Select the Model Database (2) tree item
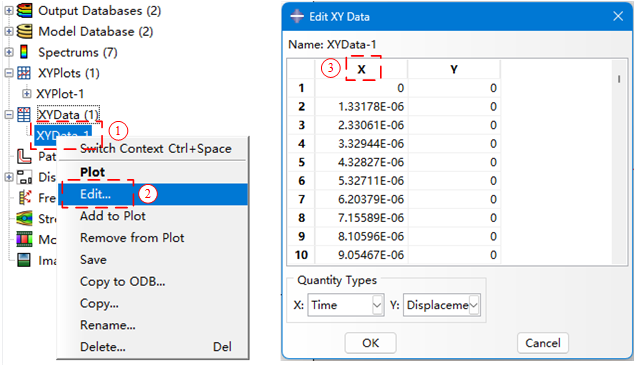This screenshot has height=366, width=637. pos(95,32)
